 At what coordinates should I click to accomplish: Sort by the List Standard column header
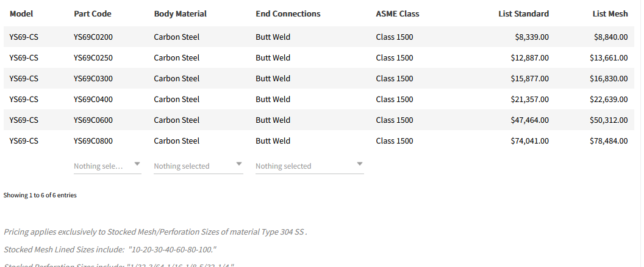pos(523,13)
